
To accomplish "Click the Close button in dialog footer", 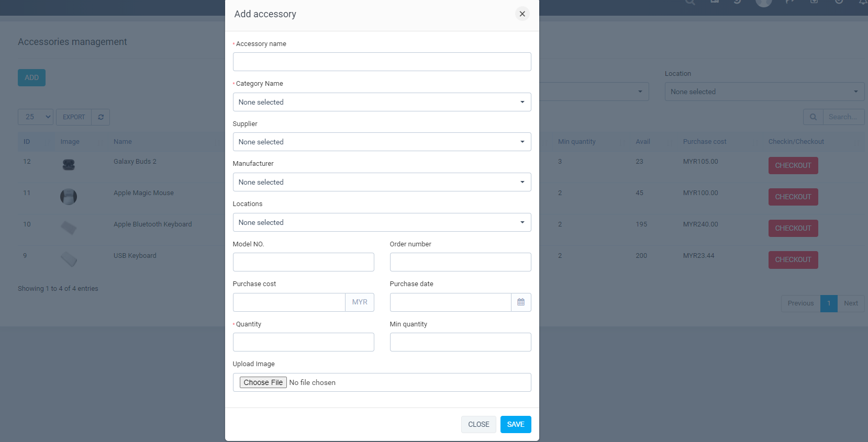I will pyautogui.click(x=478, y=424).
